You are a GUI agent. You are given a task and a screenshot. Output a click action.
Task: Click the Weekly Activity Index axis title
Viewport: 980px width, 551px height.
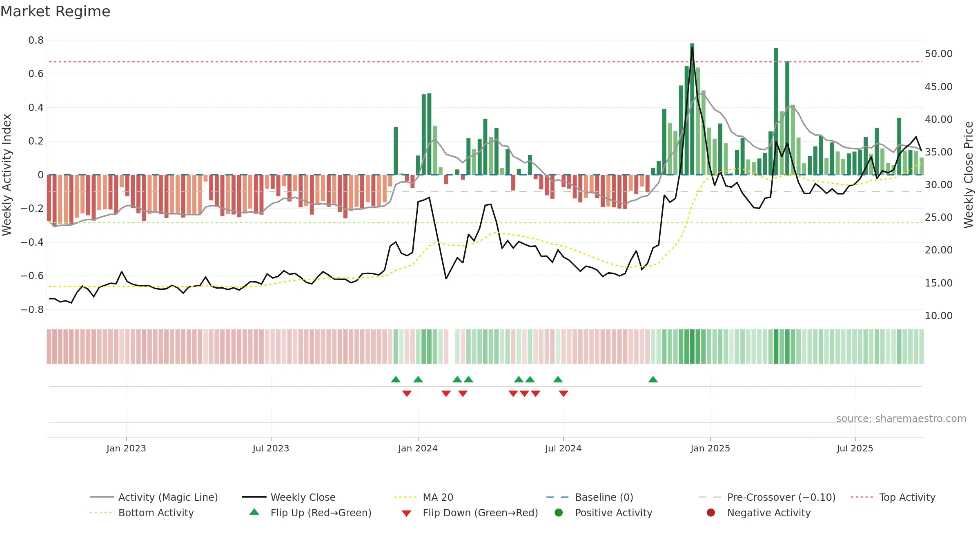point(7,175)
